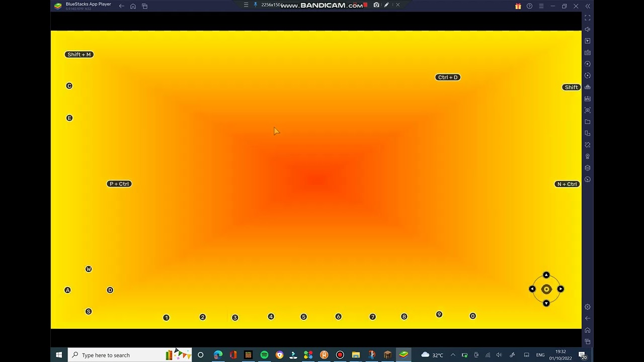Click the BlueStacks full screen icon in the sidebar

point(587,18)
